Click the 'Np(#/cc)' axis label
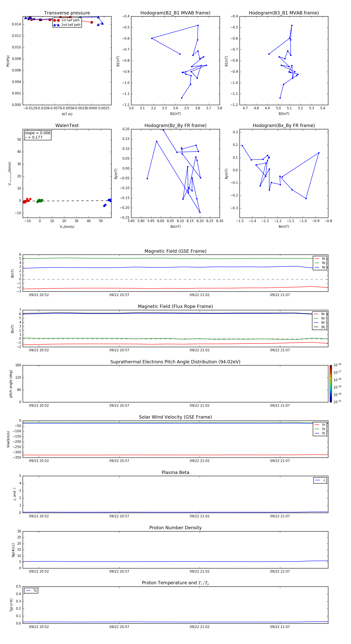351x644 pixels. click(x=13, y=550)
